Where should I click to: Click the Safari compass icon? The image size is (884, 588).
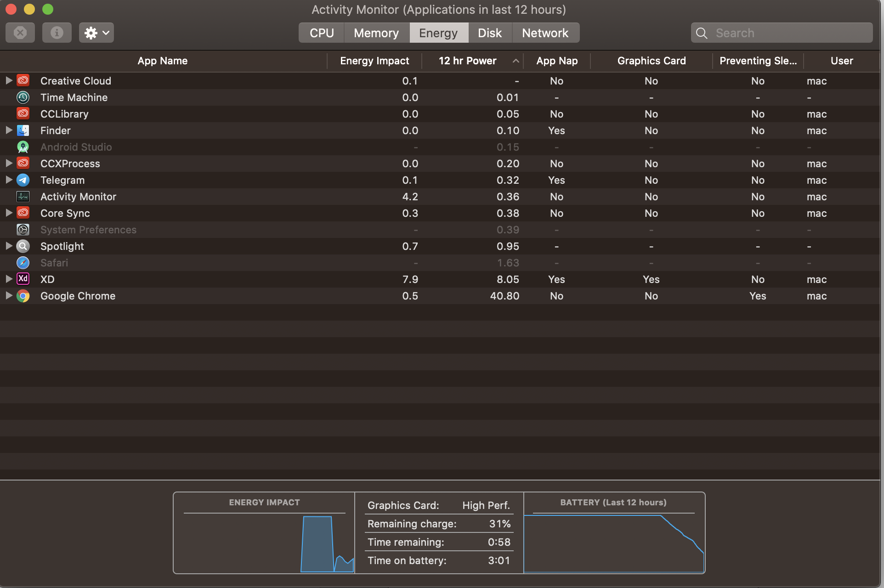[x=23, y=263]
